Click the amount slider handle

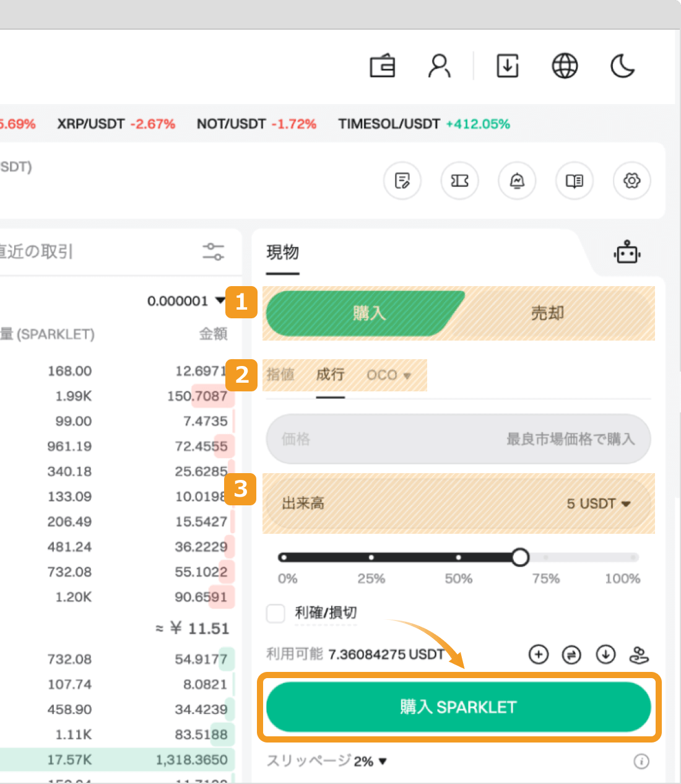pyautogui.click(x=520, y=557)
